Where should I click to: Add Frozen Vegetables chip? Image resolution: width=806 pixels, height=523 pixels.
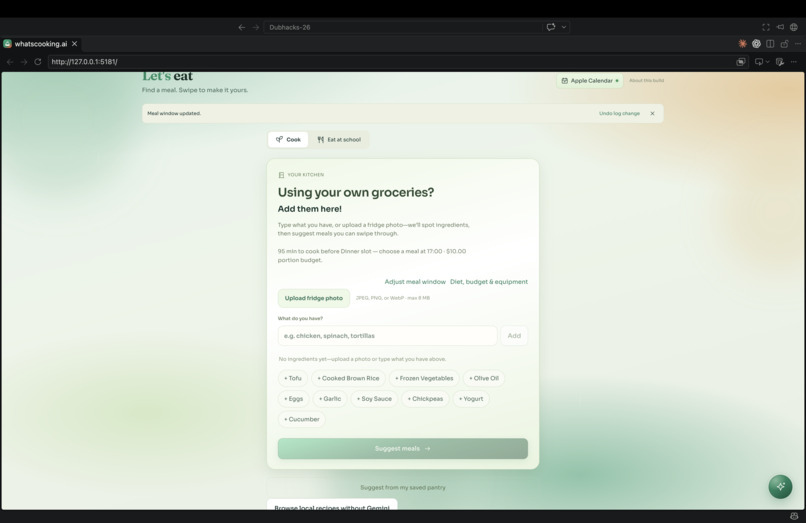pos(424,378)
